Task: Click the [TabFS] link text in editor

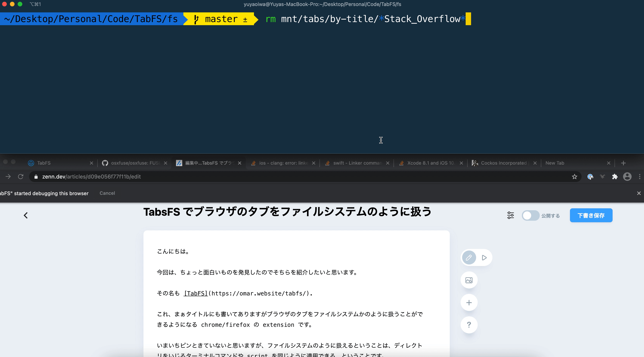Action: pos(196,293)
